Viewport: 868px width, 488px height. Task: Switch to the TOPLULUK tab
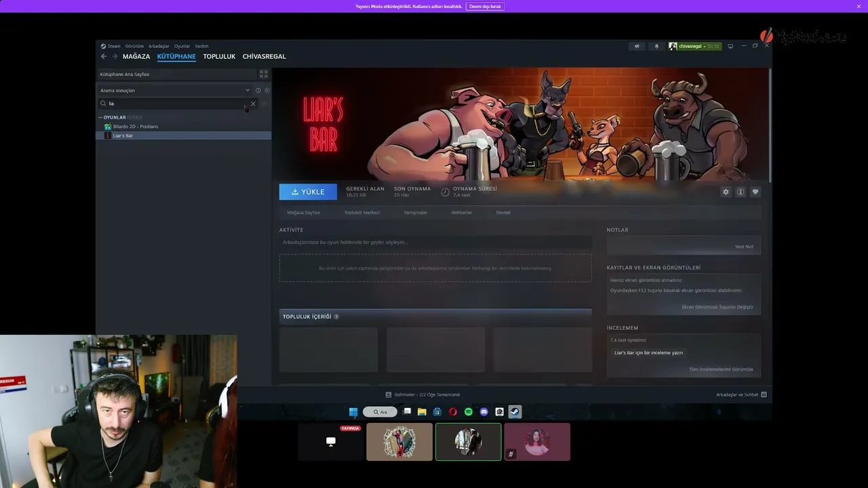[x=219, y=56]
